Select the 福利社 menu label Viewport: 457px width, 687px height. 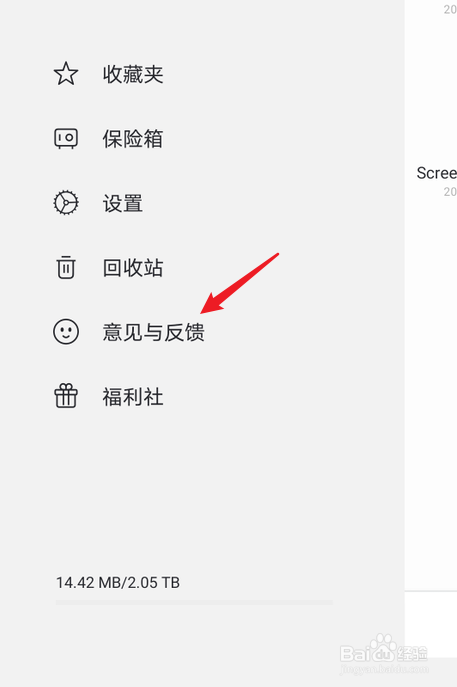[133, 397]
